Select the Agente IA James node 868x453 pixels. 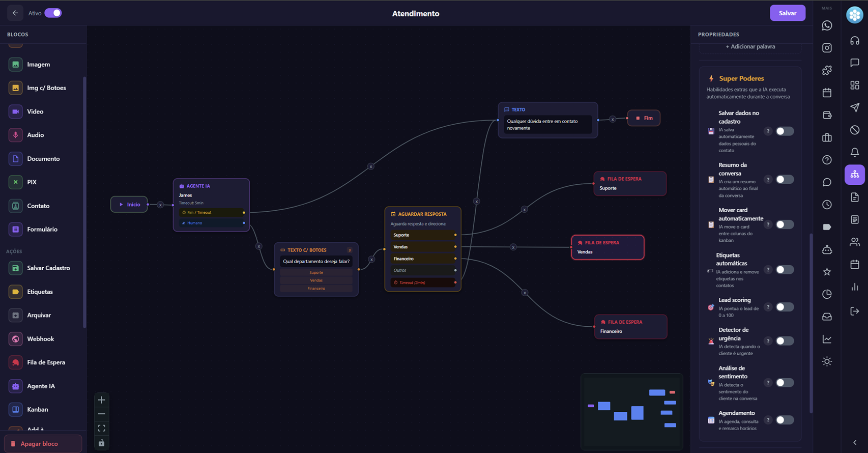click(x=211, y=205)
